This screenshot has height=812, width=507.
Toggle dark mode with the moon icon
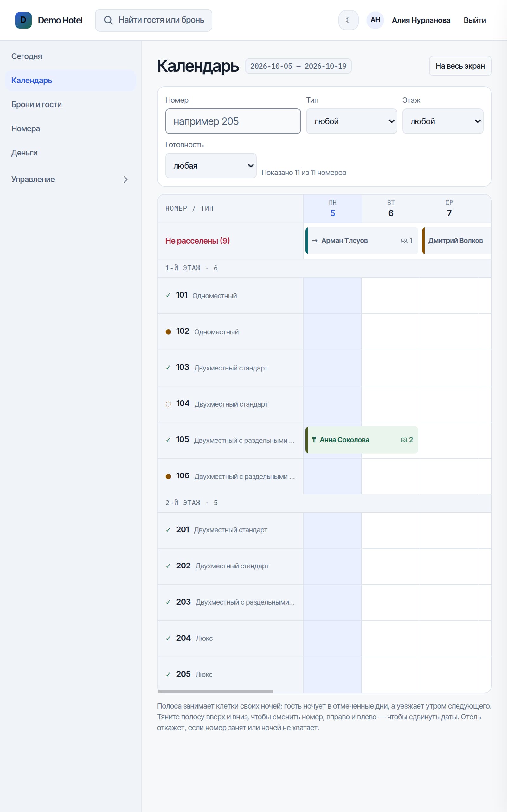coord(348,20)
